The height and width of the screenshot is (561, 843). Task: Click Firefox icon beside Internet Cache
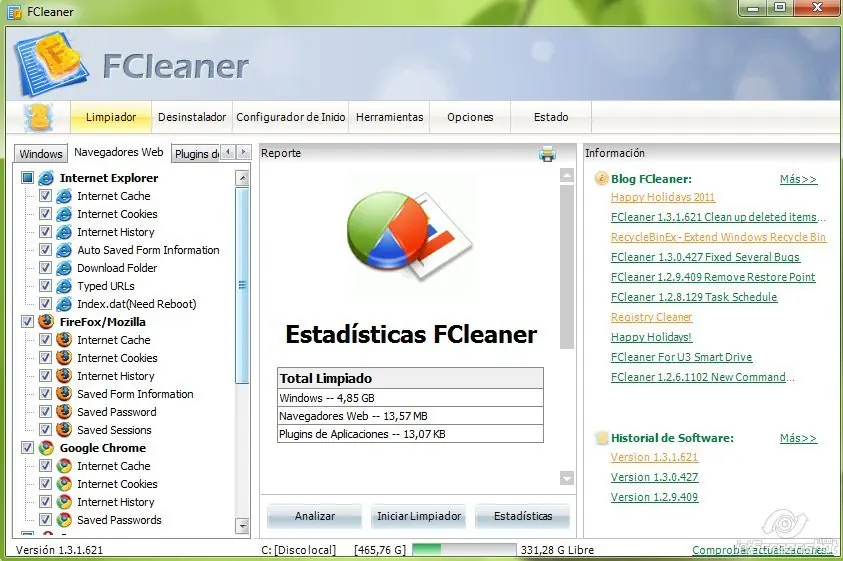(64, 339)
